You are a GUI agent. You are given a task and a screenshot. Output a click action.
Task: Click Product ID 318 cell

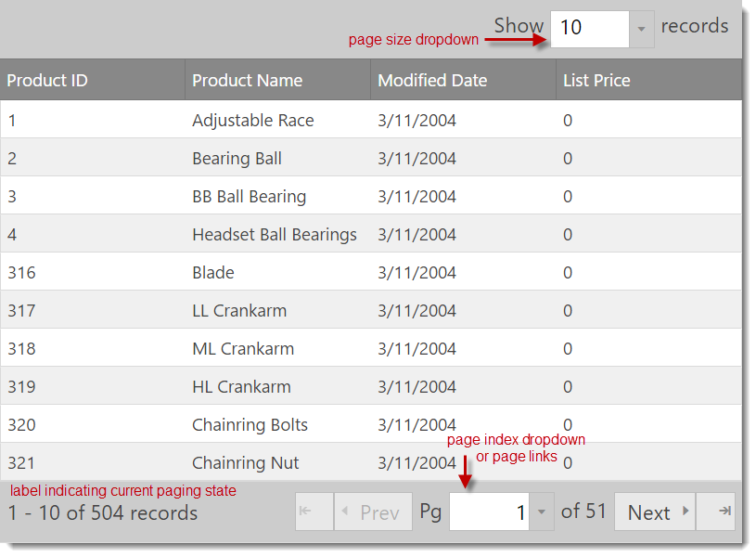(21, 349)
